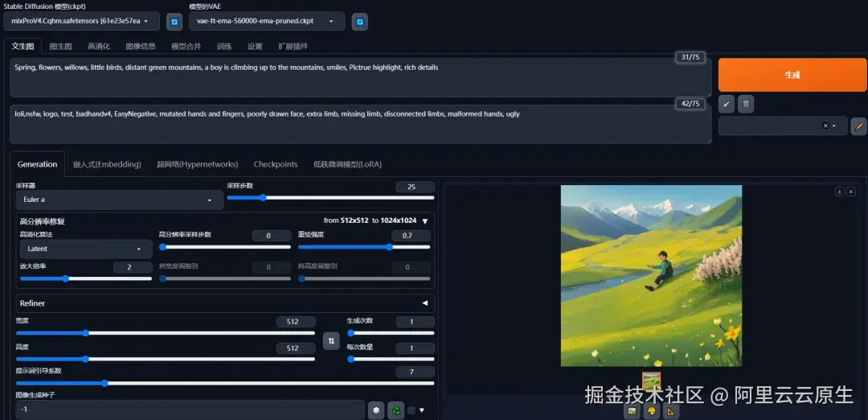The height and width of the screenshot is (420, 868).
Task: Adjust the 宽度 width slider
Action: (166, 333)
